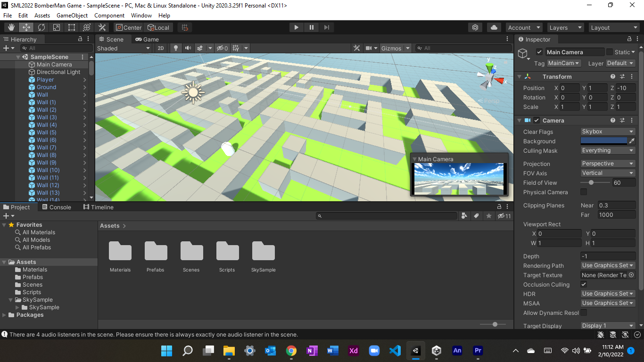
Task: Click the Pause button
Action: [x=311, y=27]
